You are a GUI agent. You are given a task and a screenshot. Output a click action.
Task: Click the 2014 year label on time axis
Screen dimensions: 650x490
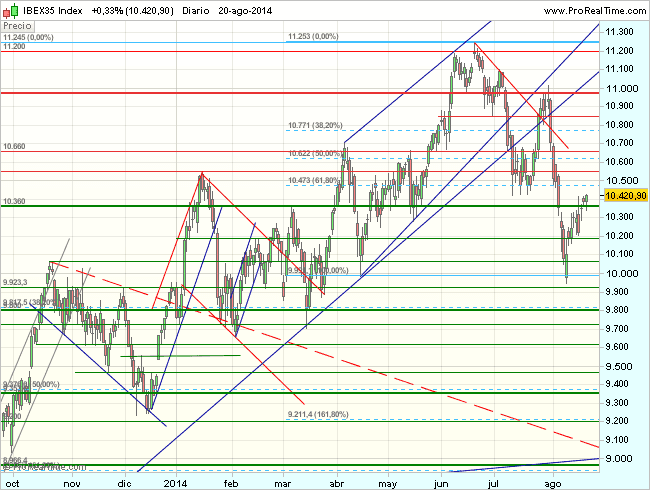point(175,484)
